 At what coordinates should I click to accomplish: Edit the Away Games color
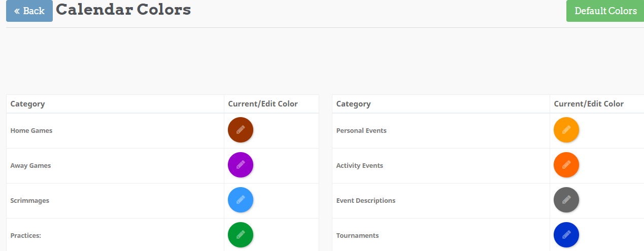(x=241, y=165)
